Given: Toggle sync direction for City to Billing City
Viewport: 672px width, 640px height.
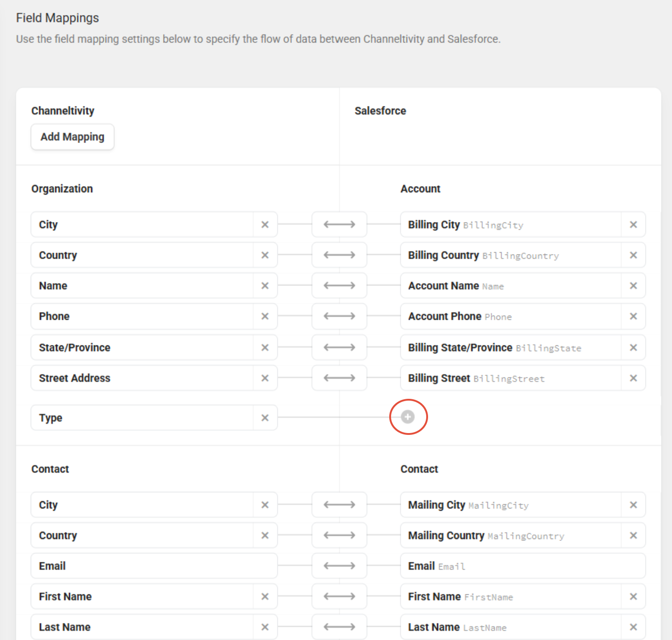Looking at the screenshot, I should point(339,224).
